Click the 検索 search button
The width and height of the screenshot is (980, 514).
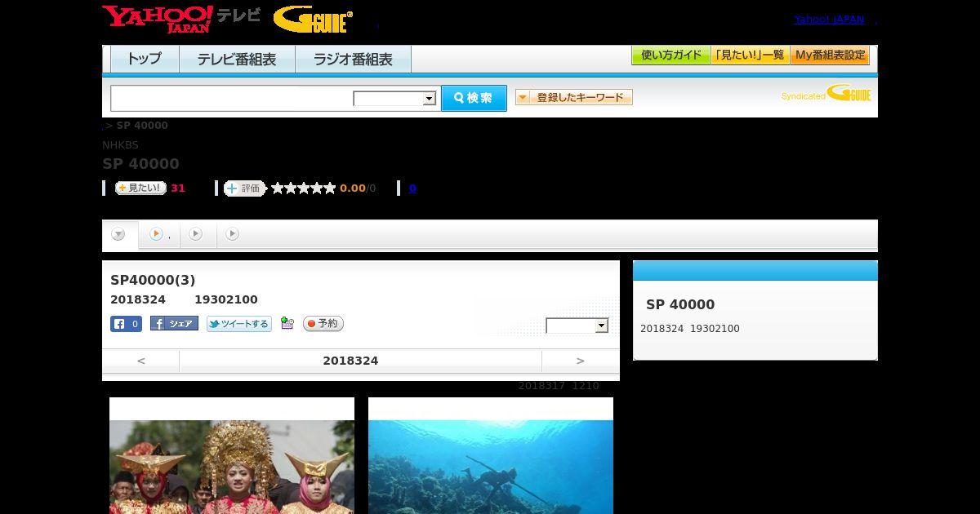point(474,98)
